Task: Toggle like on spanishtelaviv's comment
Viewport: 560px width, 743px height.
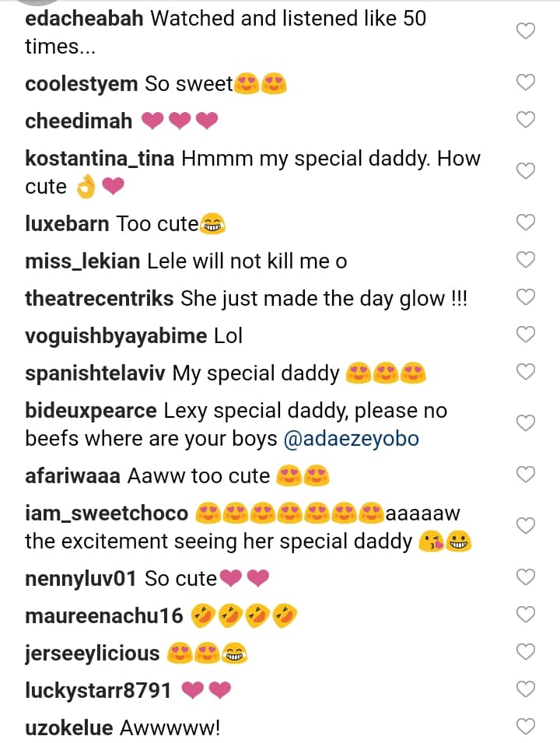Action: pyautogui.click(x=527, y=372)
